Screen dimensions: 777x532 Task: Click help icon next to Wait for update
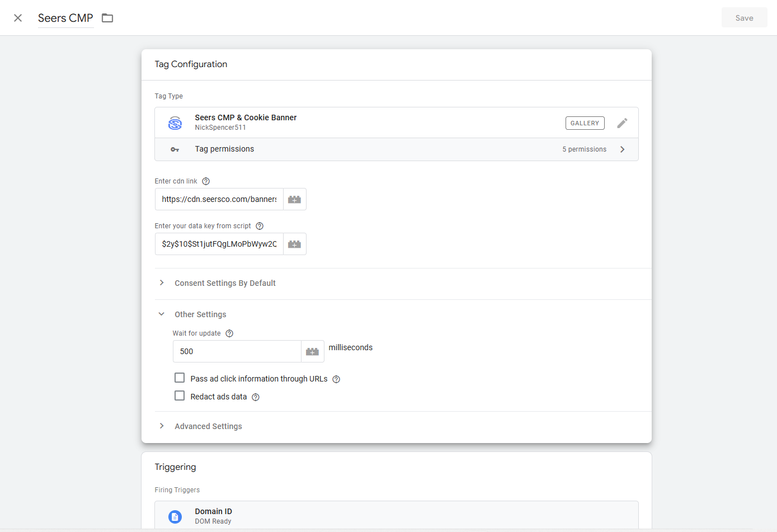(x=229, y=333)
